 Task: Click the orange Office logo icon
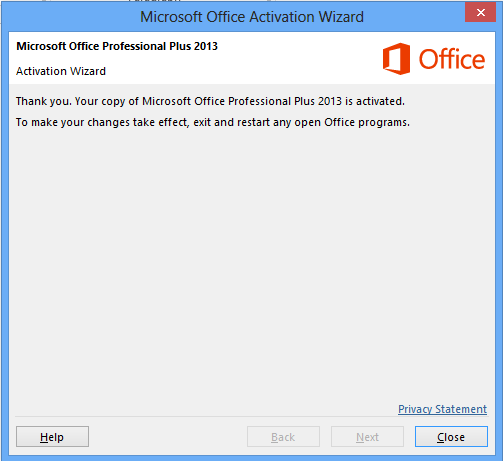[396, 59]
